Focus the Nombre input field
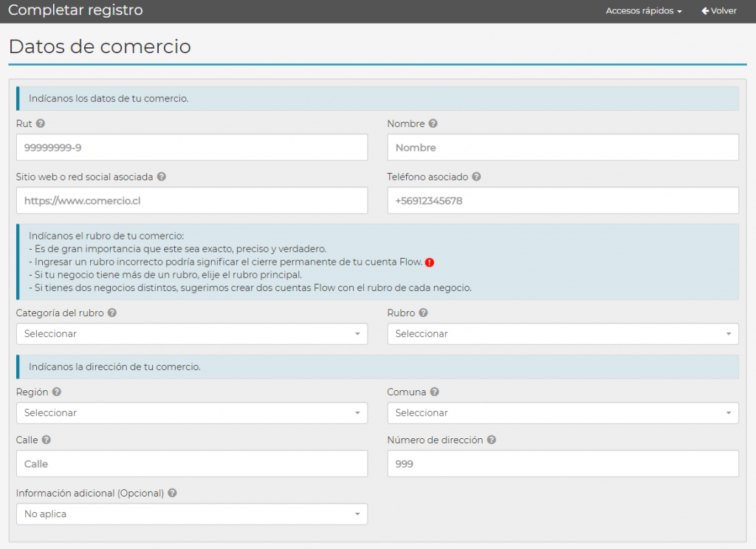Screen dimensions: 756x549 click(563, 147)
